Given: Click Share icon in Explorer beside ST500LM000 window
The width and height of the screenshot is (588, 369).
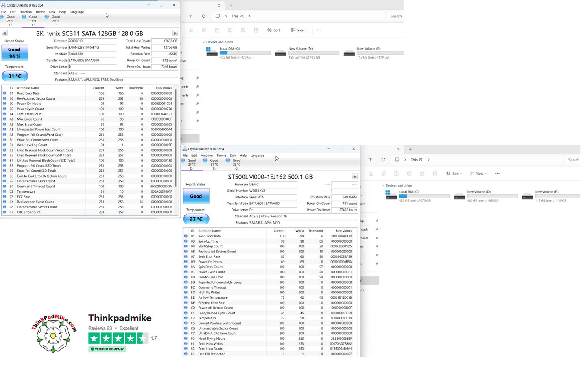Looking at the screenshot, I should tap(422, 174).
